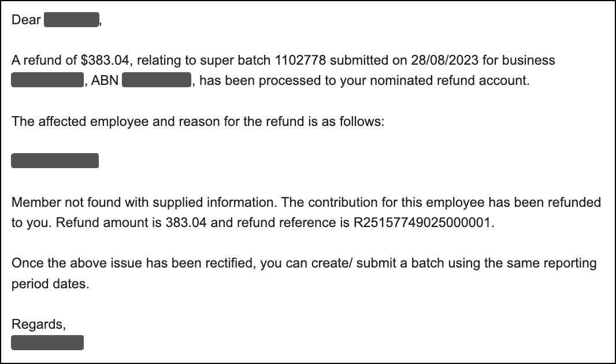The image size is (616, 364).
Task: Click the "period dates." text
Action: pos(50,284)
